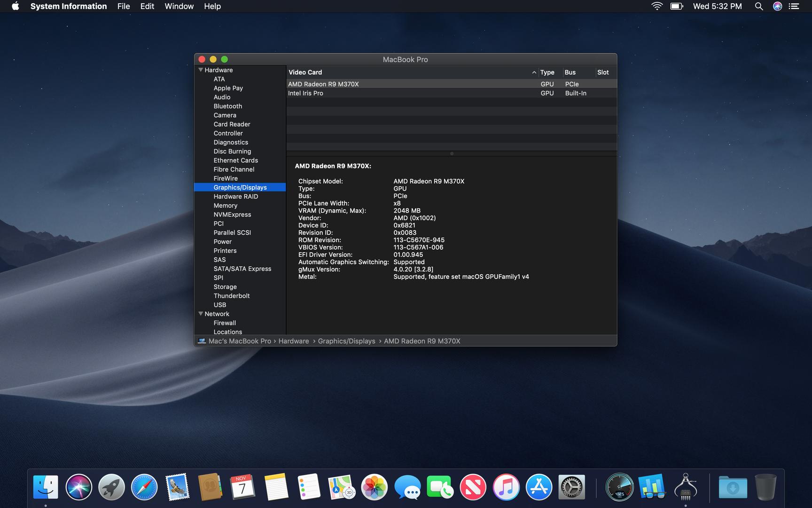812x508 pixels.
Task: Select Intel Iris Pro row
Action: tap(452, 93)
